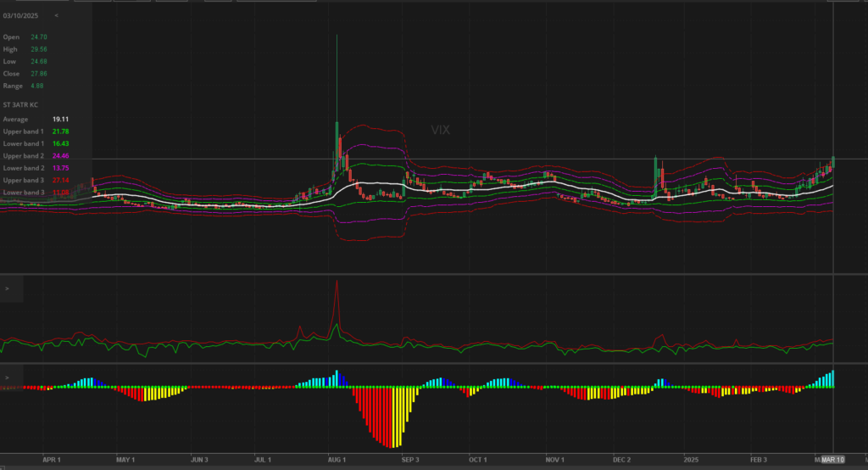Click the tall August spike candle wick top
Image resolution: width=868 pixels, height=470 pixels.
[x=337, y=36]
